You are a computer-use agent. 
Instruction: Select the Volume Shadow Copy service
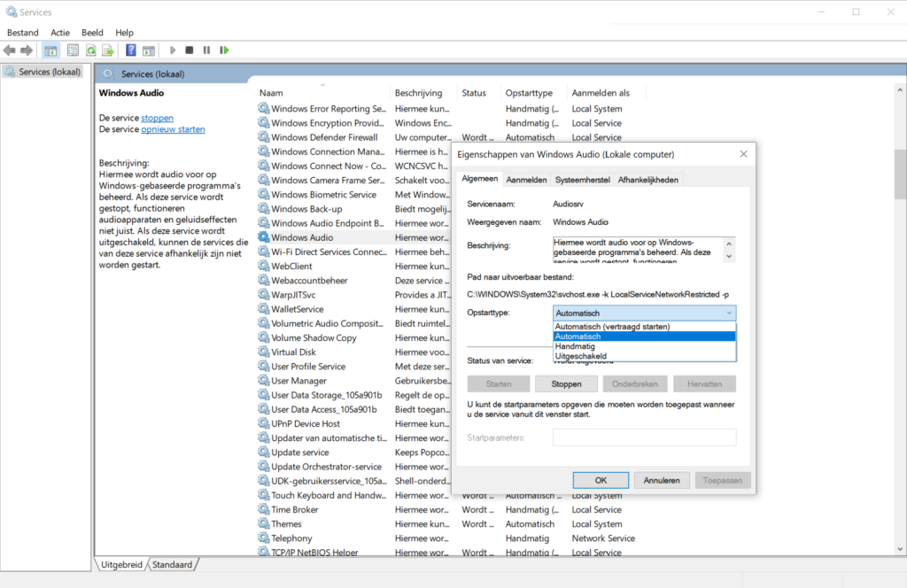pos(314,337)
